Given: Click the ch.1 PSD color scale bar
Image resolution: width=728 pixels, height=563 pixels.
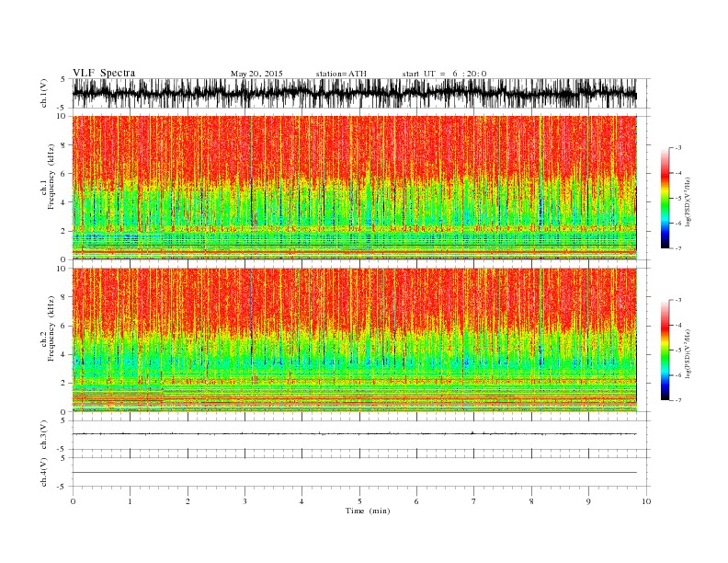Looking at the screenshot, I should coord(665,198).
